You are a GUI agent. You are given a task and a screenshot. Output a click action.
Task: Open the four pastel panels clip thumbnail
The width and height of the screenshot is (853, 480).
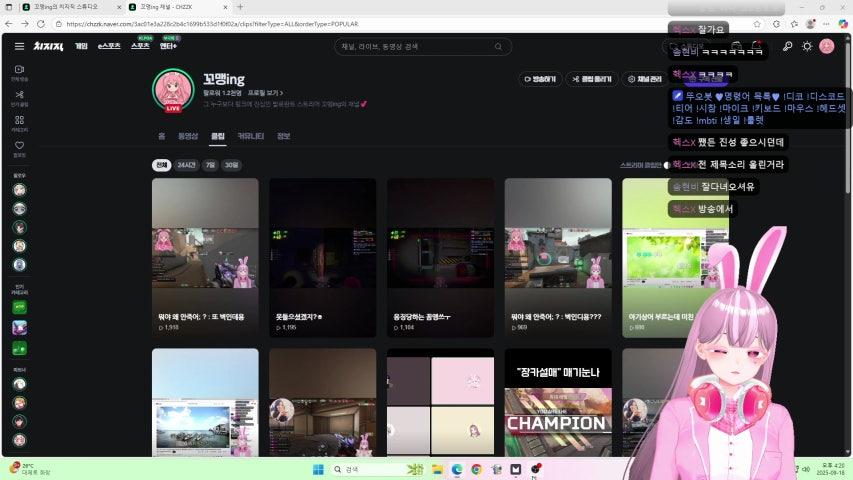point(441,403)
